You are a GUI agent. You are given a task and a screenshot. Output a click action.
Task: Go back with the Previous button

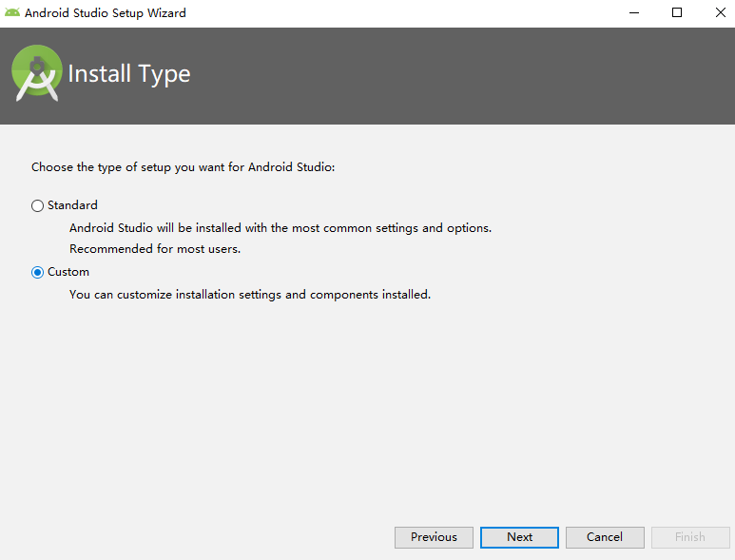point(434,537)
